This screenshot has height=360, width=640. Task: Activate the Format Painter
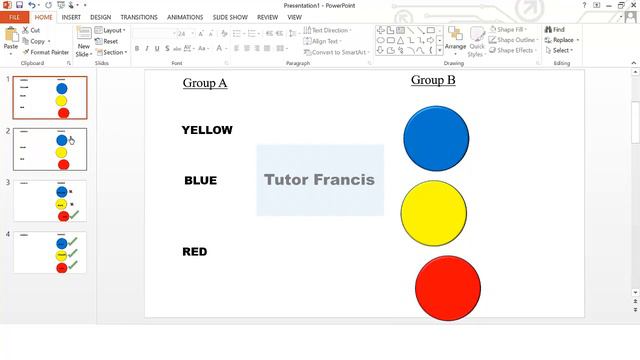(45, 52)
